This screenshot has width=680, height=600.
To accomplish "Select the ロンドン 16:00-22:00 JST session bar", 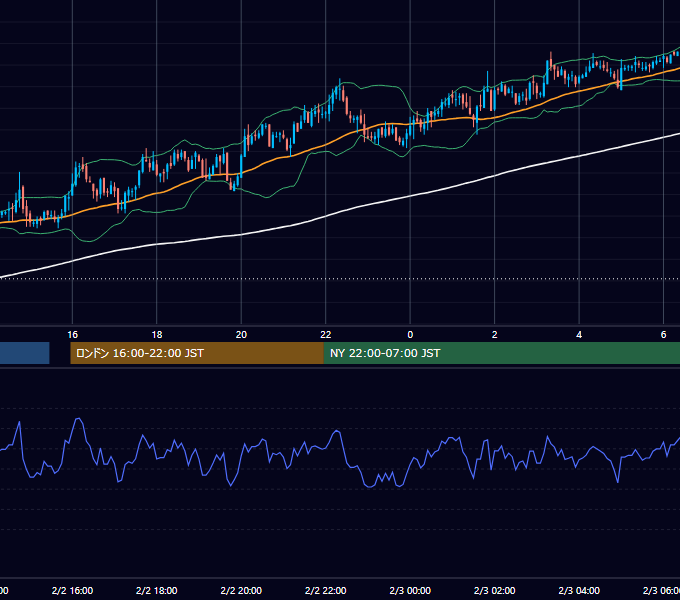I will click(197, 353).
